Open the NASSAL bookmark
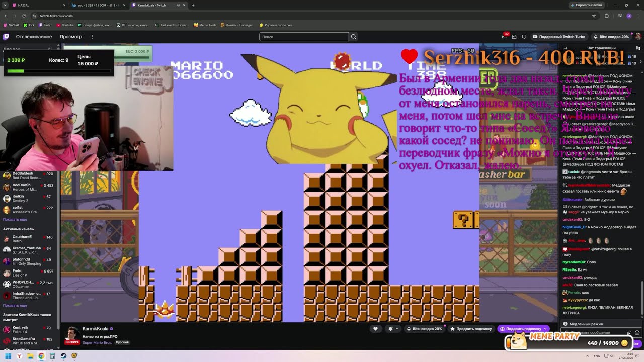 point(11,25)
